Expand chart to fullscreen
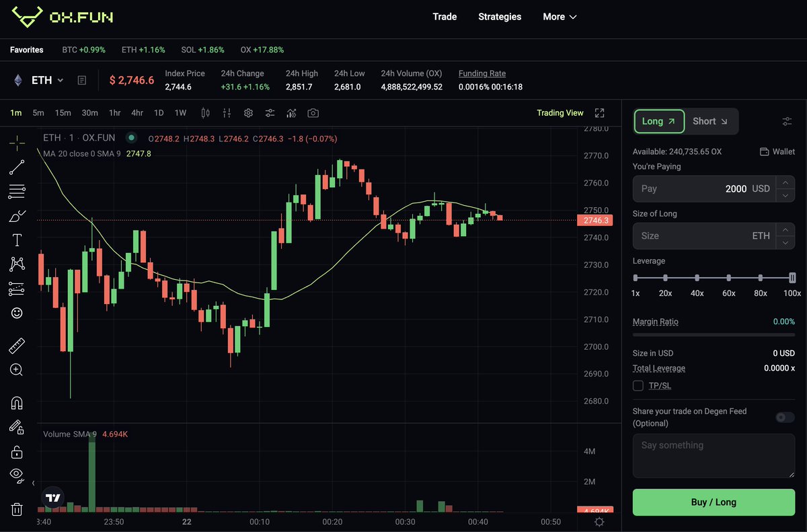The height and width of the screenshot is (532, 807). pyautogui.click(x=600, y=113)
